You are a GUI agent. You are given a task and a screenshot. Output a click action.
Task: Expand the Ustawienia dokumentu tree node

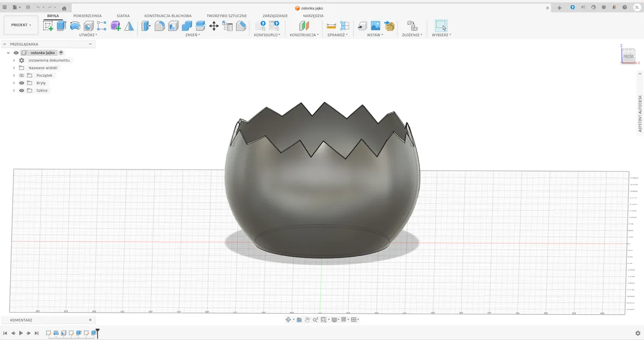[14, 61]
